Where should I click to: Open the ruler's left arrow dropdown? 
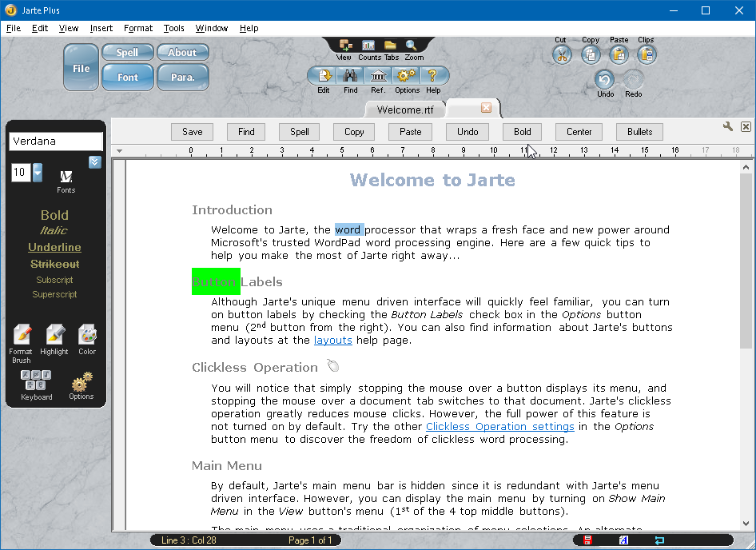pyautogui.click(x=120, y=151)
